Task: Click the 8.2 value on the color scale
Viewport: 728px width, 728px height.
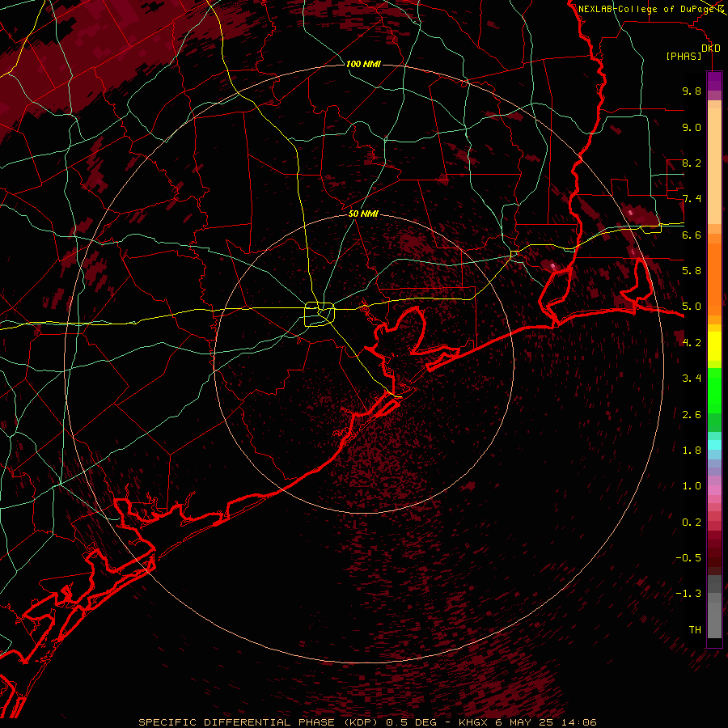Action: point(692,163)
